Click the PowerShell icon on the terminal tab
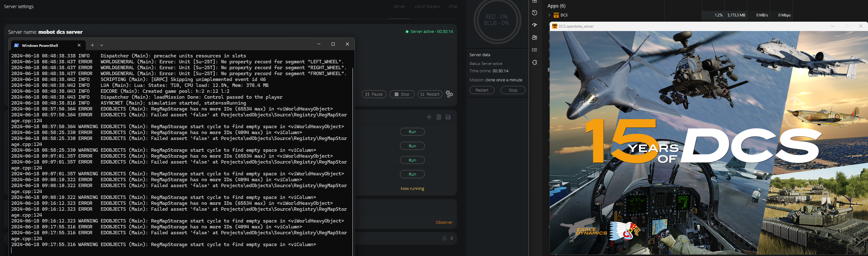This screenshot has width=868, height=256. (x=16, y=45)
